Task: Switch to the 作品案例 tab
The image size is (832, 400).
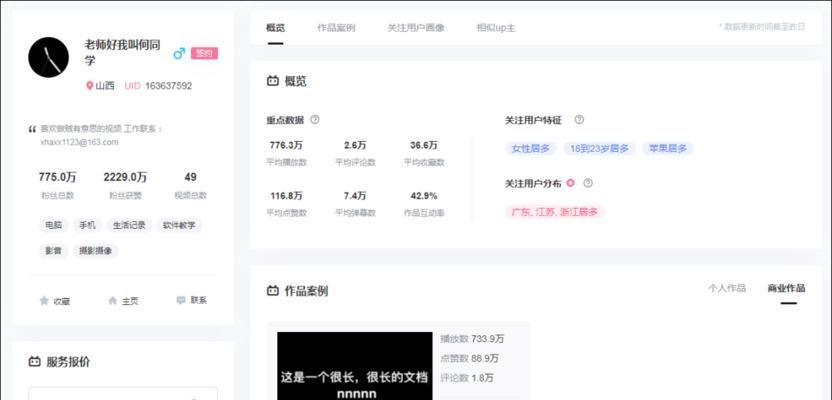Action: [x=336, y=28]
